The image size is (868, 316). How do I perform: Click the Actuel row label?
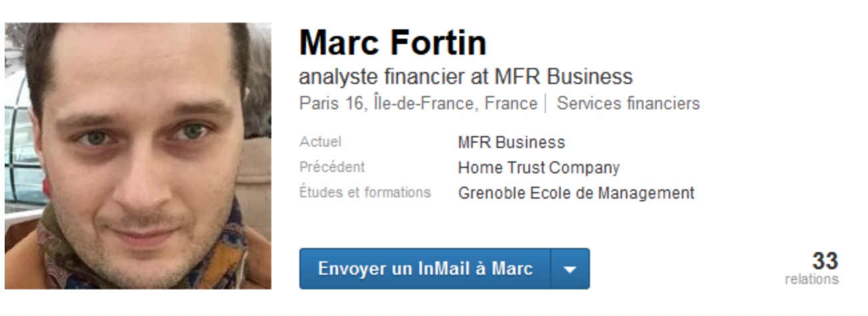click(x=320, y=142)
